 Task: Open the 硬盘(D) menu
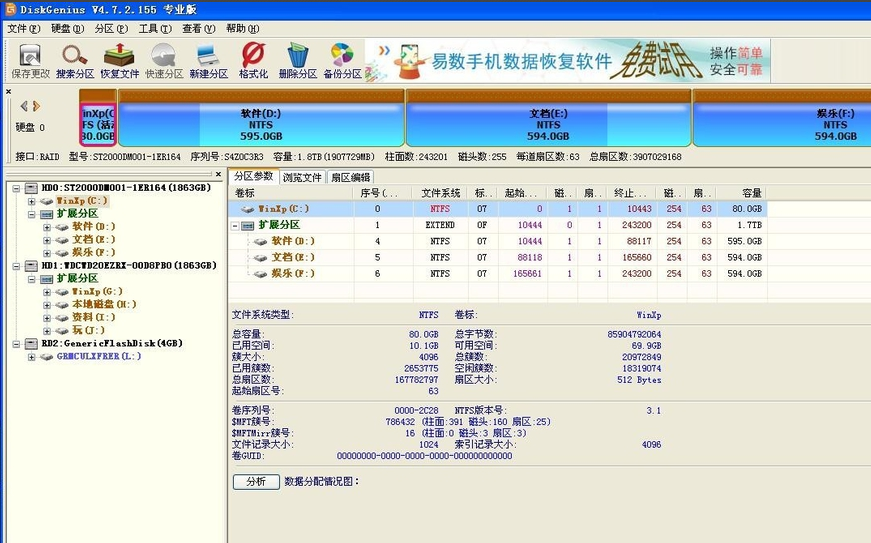click(x=67, y=28)
